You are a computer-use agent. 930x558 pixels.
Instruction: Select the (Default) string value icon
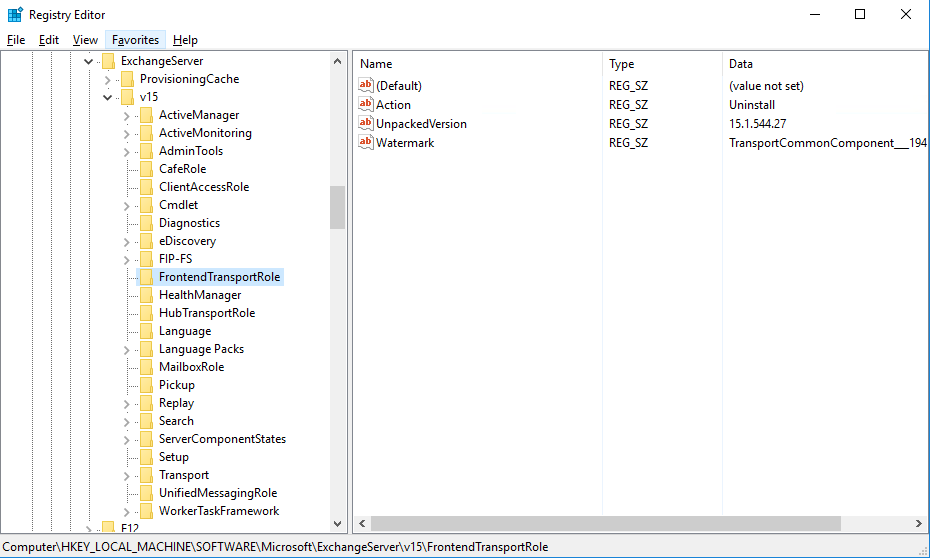click(x=366, y=85)
